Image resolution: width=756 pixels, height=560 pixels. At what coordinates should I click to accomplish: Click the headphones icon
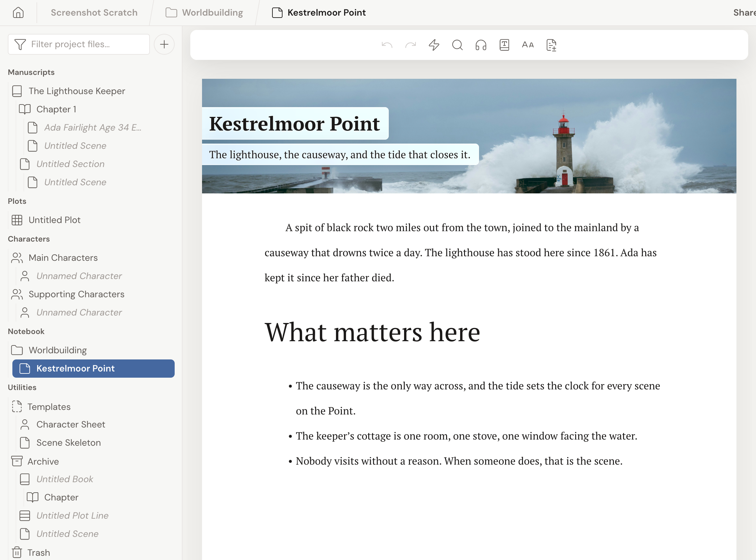tap(481, 45)
